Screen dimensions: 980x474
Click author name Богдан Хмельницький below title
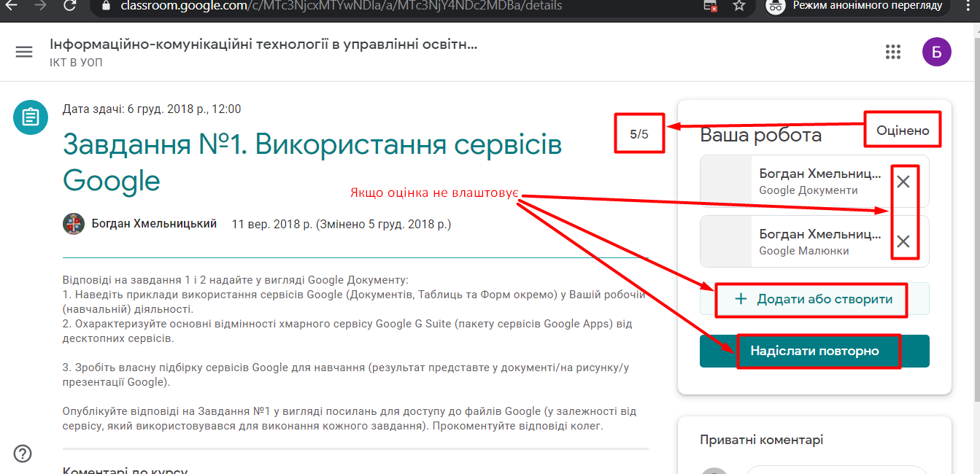click(154, 224)
